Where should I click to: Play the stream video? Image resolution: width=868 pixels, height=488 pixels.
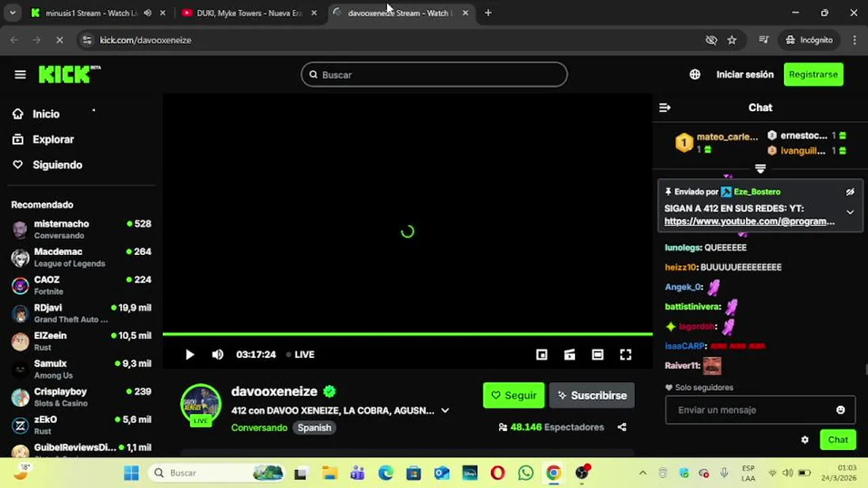pyautogui.click(x=190, y=354)
